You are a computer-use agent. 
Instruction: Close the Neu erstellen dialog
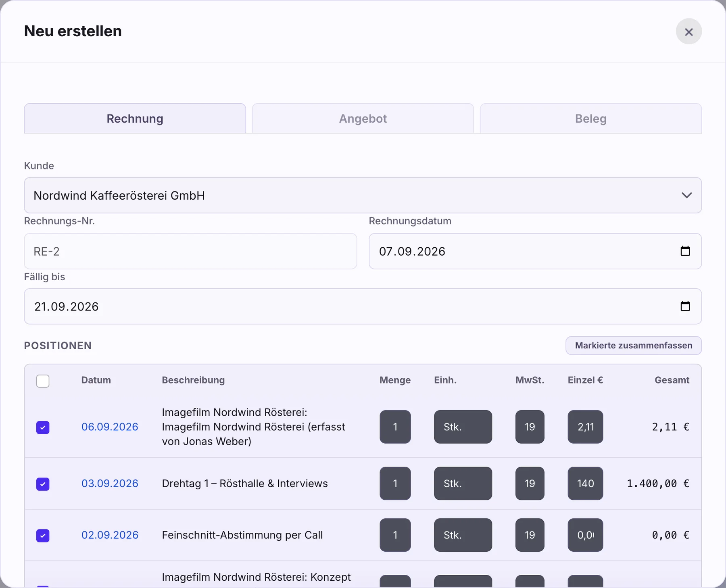point(688,31)
